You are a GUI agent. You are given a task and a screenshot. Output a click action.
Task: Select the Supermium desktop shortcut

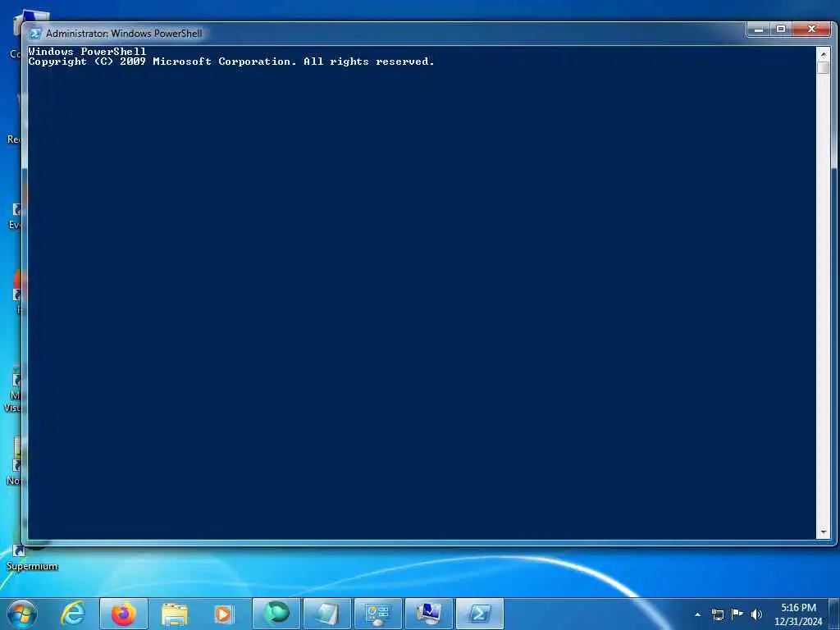(32, 557)
